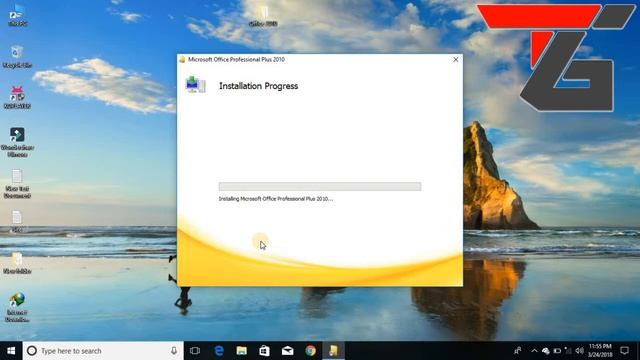Show hidden system tray icons
The width and height of the screenshot is (640, 360).
click(534, 351)
